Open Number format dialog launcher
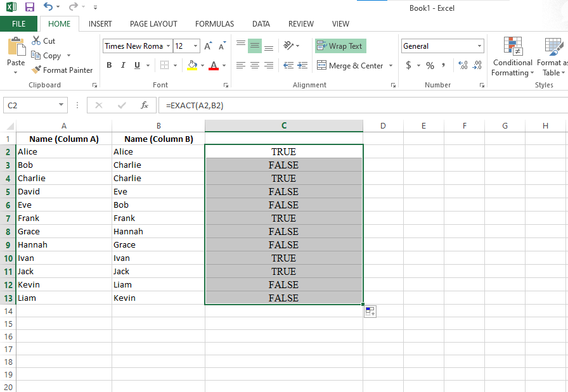The width and height of the screenshot is (568, 392). 482,85
